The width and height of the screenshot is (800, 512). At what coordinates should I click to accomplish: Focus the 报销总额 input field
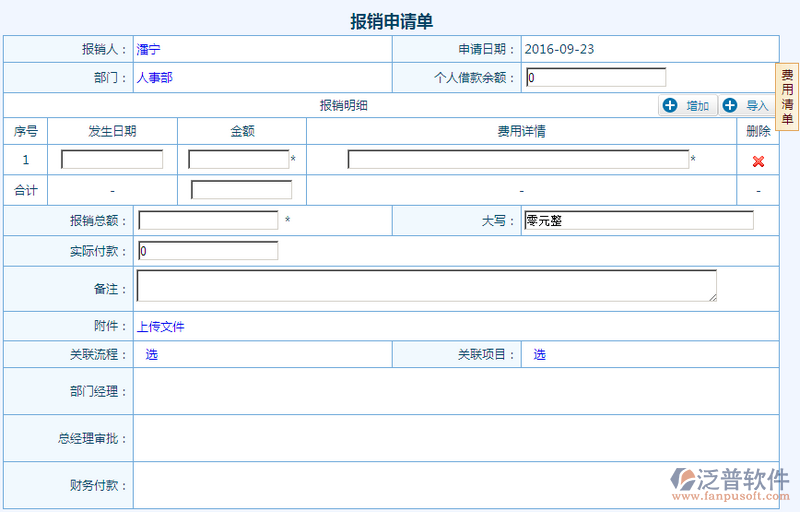[208, 220]
